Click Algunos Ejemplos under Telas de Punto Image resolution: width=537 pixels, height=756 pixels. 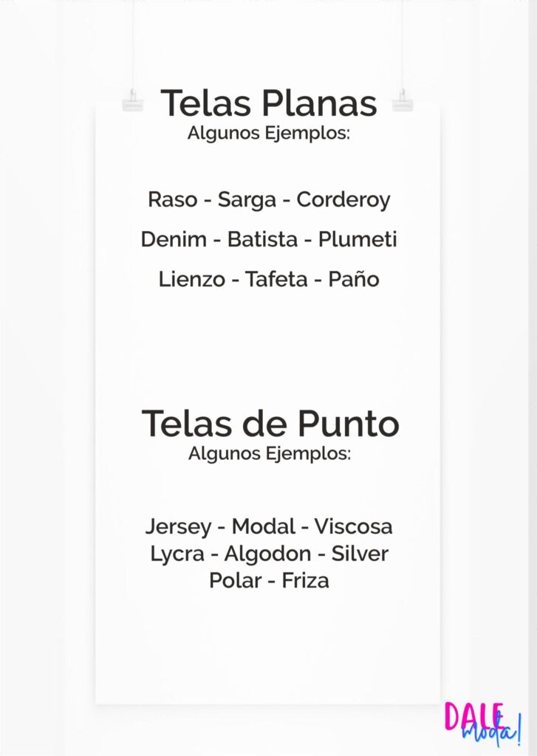tap(270, 453)
